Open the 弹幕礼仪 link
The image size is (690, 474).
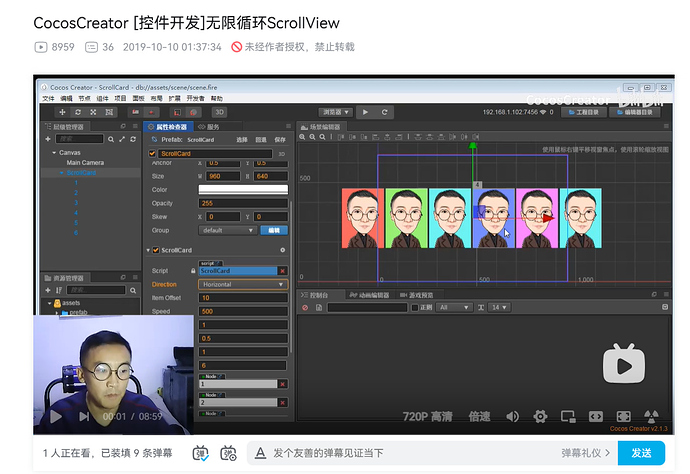(x=585, y=453)
